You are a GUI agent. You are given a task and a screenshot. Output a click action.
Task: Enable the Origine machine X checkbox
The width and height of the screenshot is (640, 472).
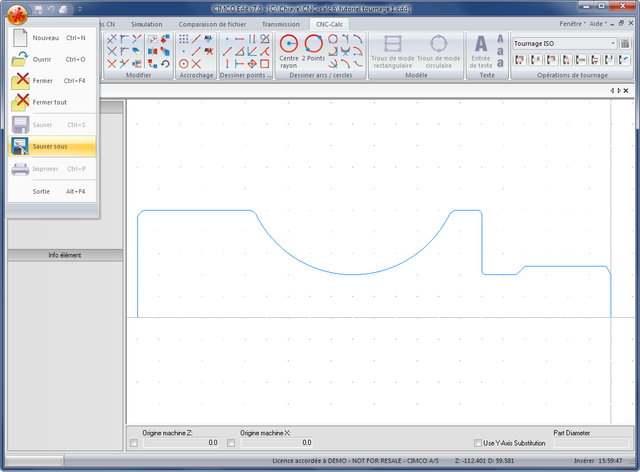[231, 443]
